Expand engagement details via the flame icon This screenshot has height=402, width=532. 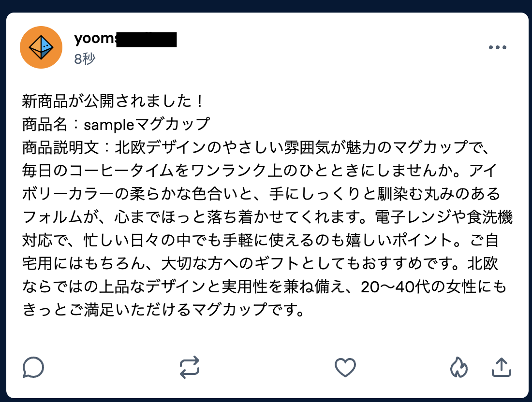pos(458,368)
